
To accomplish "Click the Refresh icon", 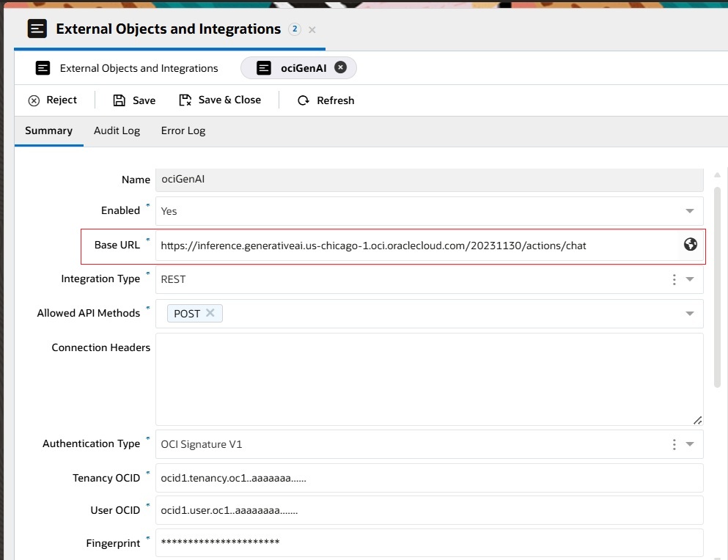I will (303, 100).
